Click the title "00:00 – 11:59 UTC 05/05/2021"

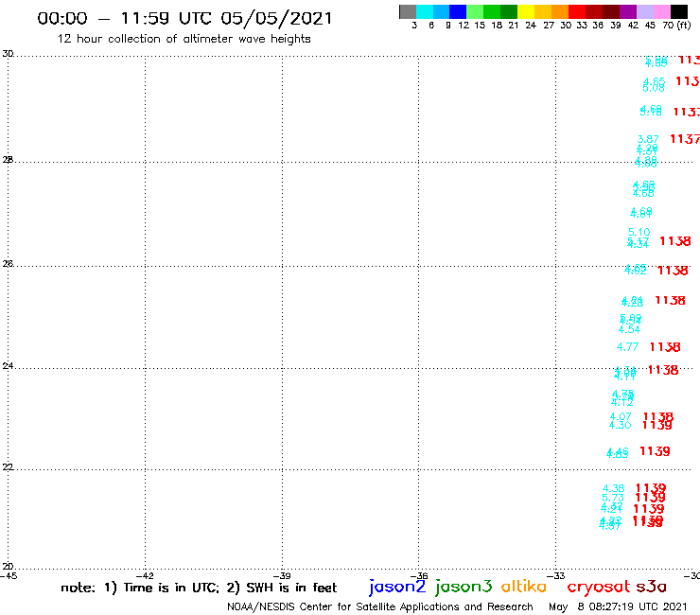(x=184, y=18)
